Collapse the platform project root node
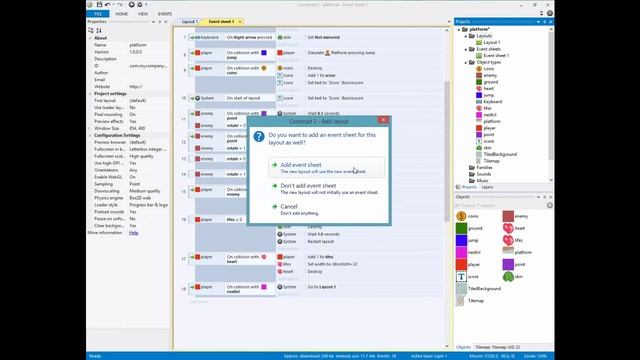640x360 pixels. pyautogui.click(x=459, y=29)
